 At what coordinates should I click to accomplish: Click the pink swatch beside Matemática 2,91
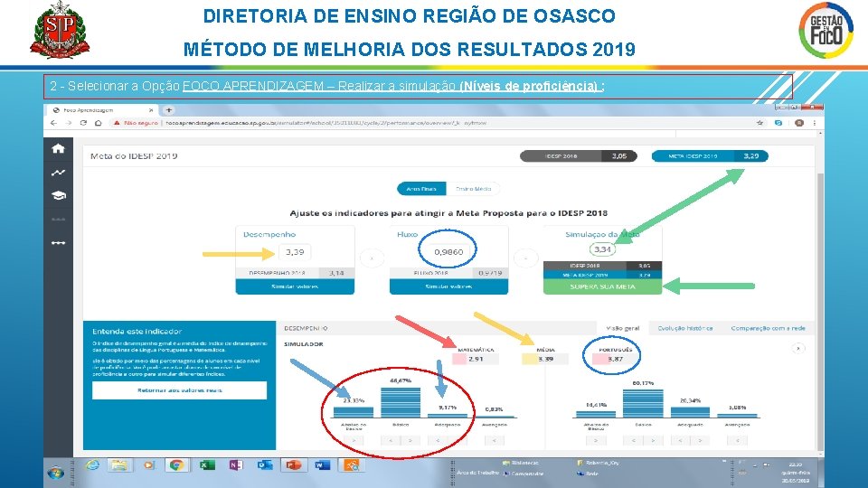(x=459, y=359)
